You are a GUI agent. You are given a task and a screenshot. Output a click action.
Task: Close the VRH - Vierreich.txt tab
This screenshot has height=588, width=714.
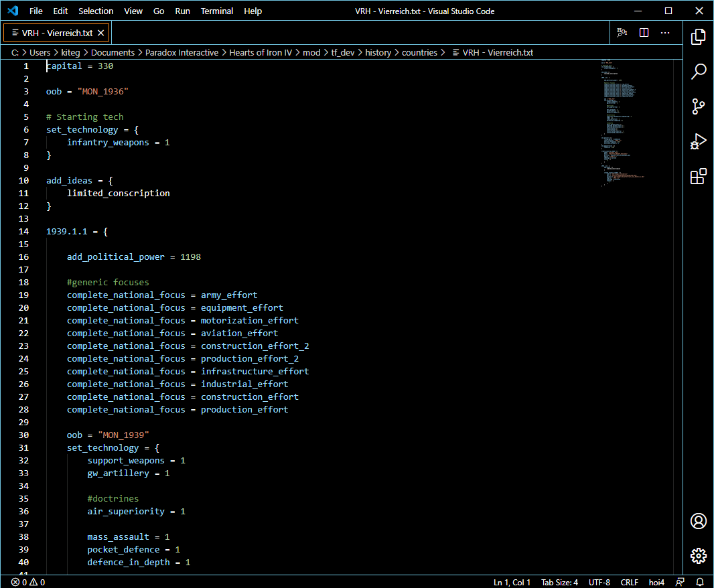coord(101,33)
